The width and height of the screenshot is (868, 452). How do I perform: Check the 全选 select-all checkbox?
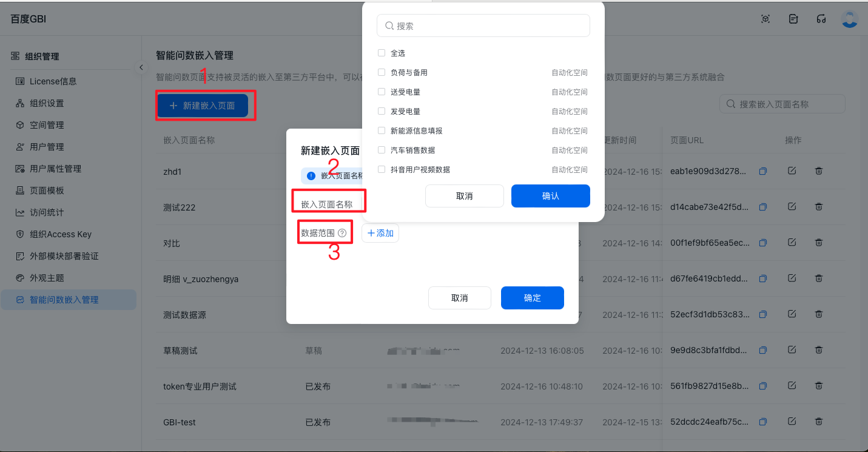click(382, 53)
